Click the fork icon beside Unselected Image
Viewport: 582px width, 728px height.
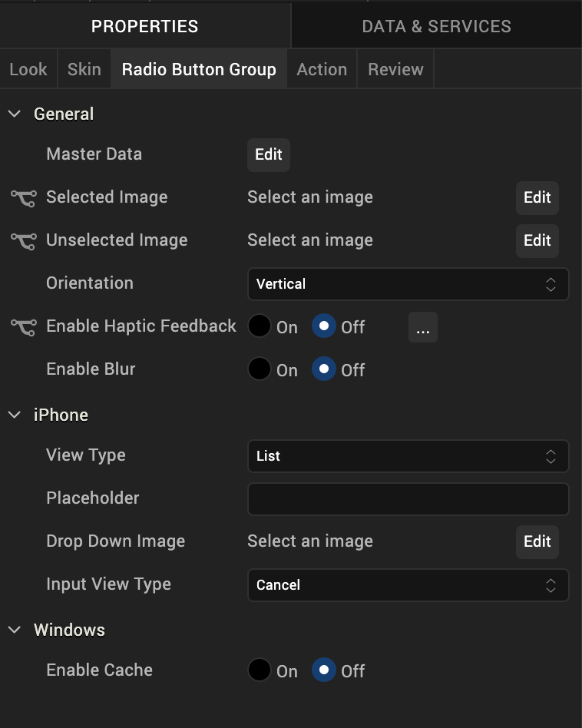tap(23, 241)
